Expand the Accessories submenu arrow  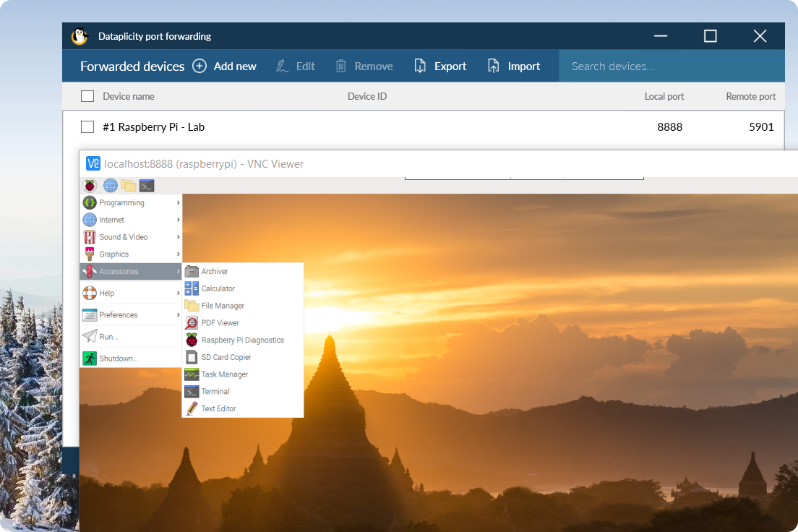pos(178,271)
